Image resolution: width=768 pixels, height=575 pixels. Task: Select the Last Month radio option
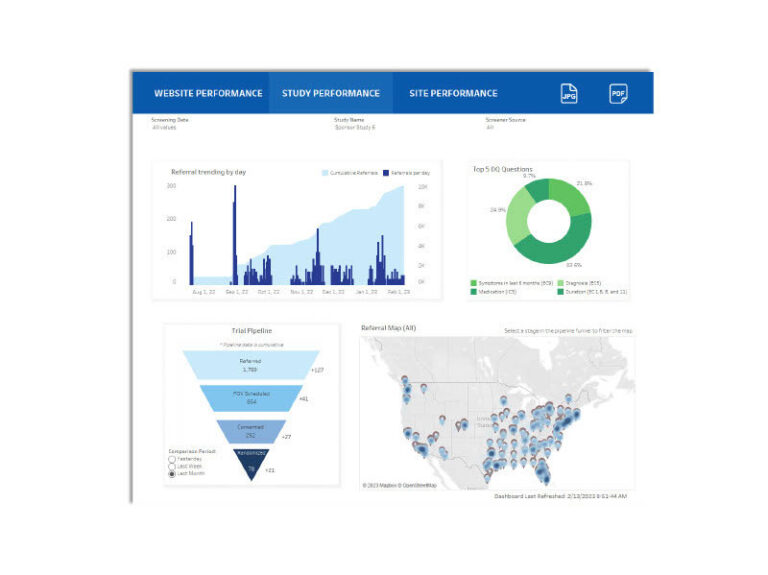[172, 474]
